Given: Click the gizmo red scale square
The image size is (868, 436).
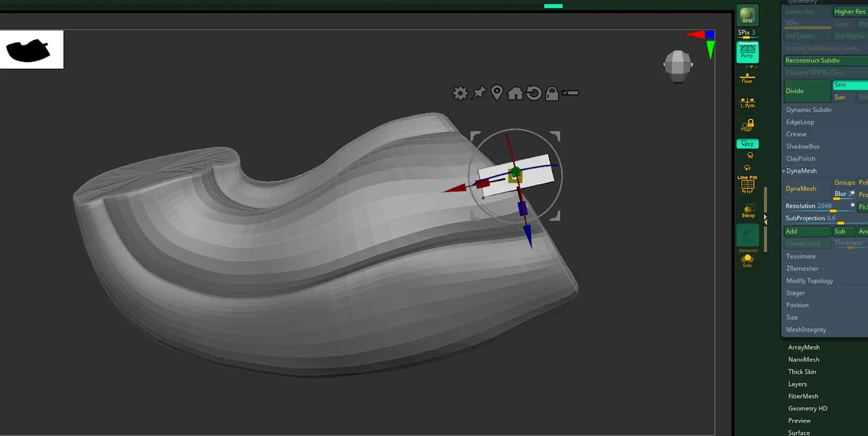Looking at the screenshot, I should point(483,184).
